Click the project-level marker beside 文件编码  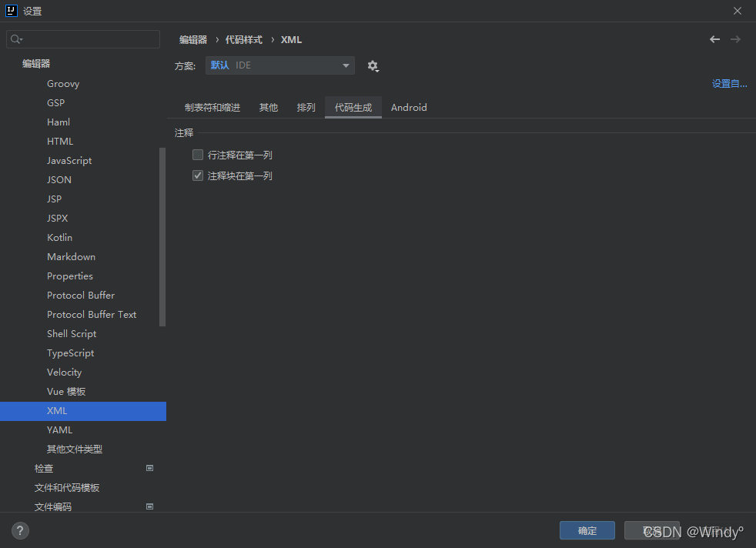[149, 506]
